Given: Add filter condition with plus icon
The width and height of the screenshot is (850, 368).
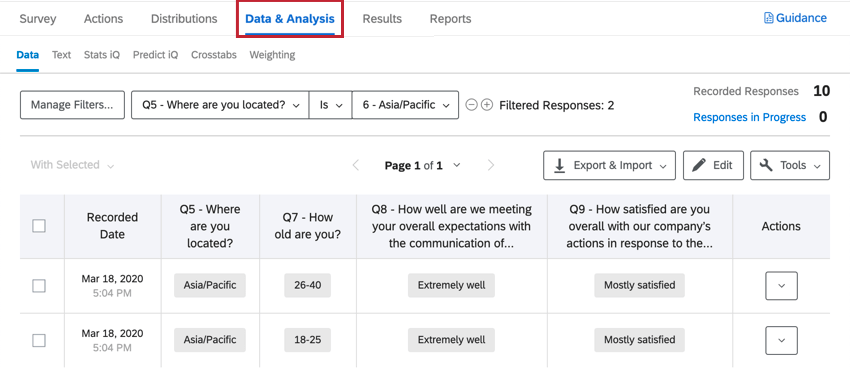Looking at the screenshot, I should 487,105.
